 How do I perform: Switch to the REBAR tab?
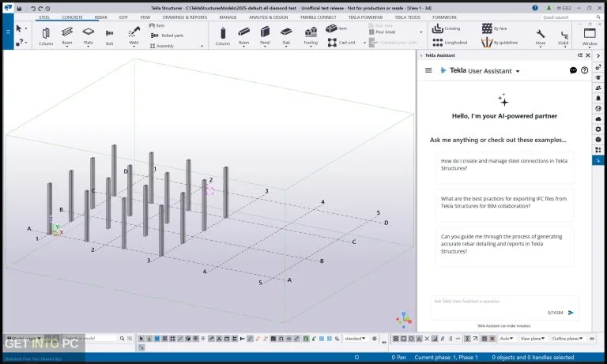[x=101, y=17]
